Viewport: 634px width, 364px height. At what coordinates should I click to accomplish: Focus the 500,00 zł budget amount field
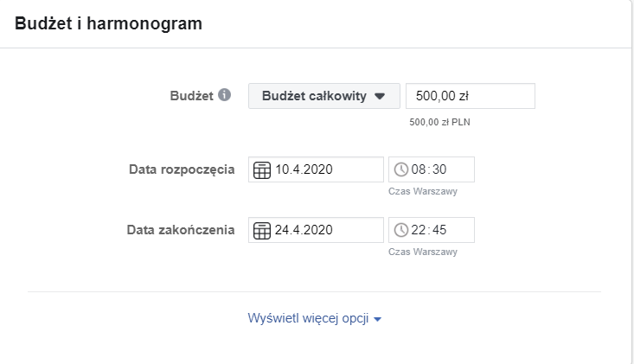pyautogui.click(x=470, y=96)
